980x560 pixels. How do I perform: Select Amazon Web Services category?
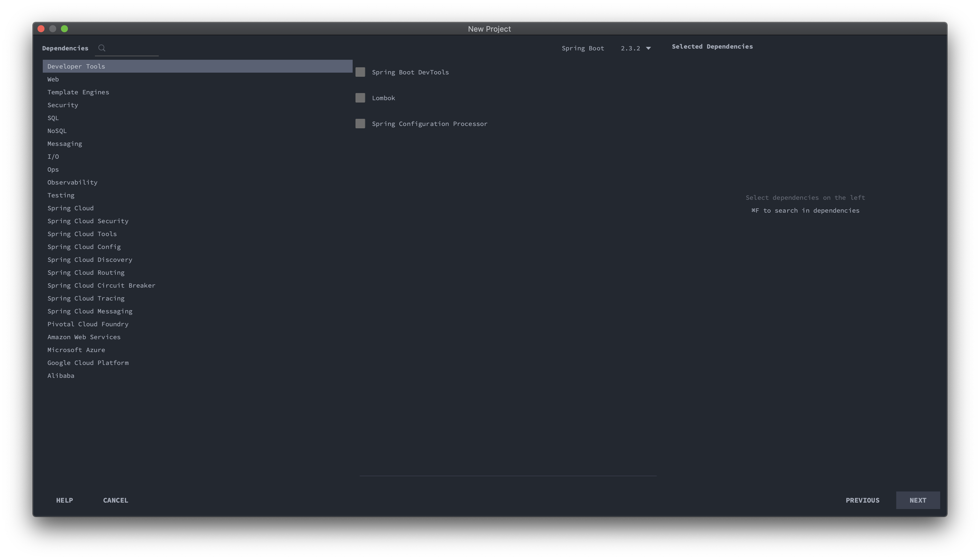click(197, 337)
